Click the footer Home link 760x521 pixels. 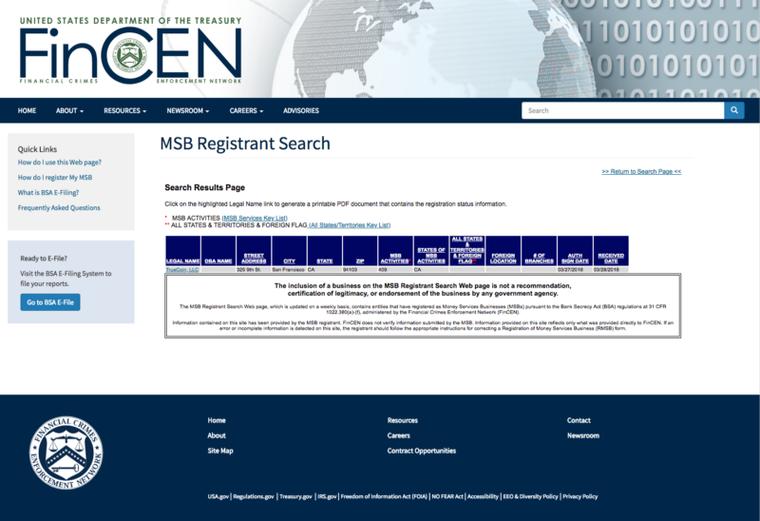217,420
